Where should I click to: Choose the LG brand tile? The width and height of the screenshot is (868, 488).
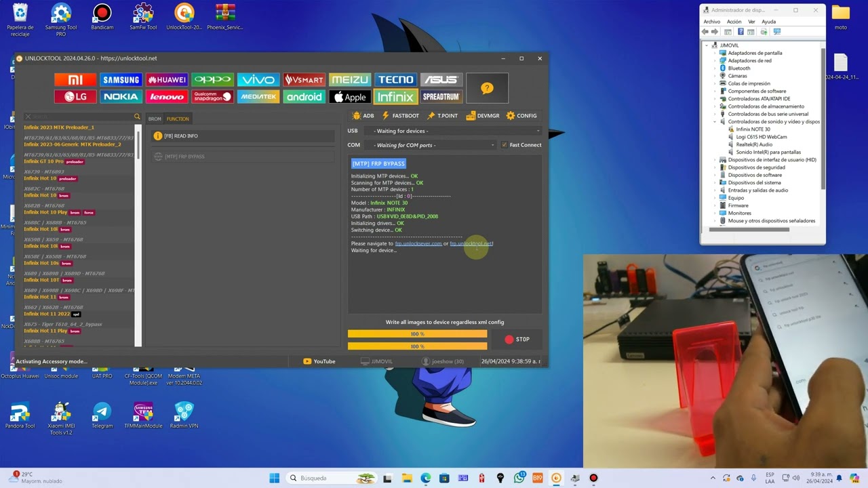75,97
